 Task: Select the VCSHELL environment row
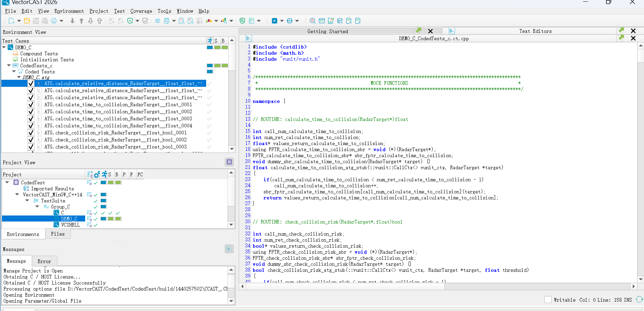[70, 225]
